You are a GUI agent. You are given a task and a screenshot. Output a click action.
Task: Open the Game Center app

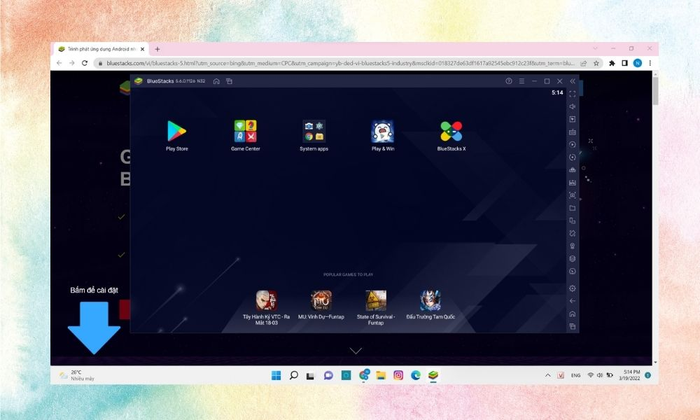coord(246,131)
